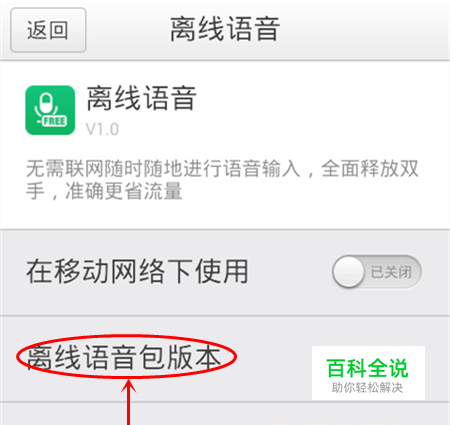The height and width of the screenshot is (425, 450).
Task: Open the 离线语音包版本 row
Action: coord(225,359)
